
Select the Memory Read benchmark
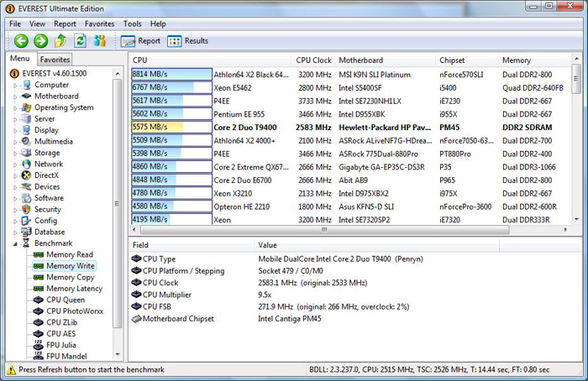70,255
